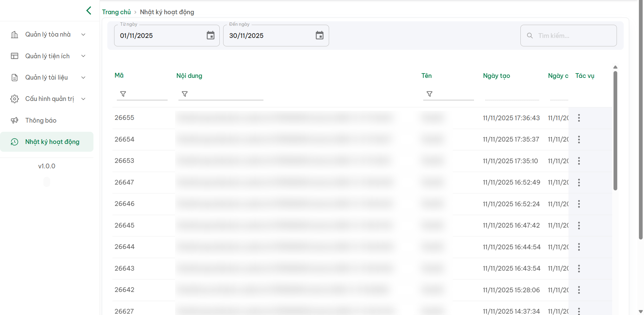The width and height of the screenshot is (644, 315).
Task: Collapse the sidebar with the back arrow
Action: point(89,10)
